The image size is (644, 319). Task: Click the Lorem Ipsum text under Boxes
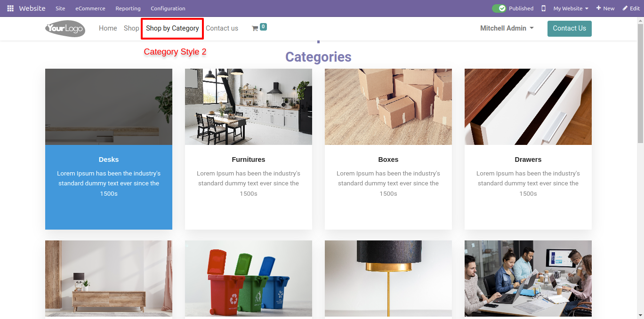[388, 183]
